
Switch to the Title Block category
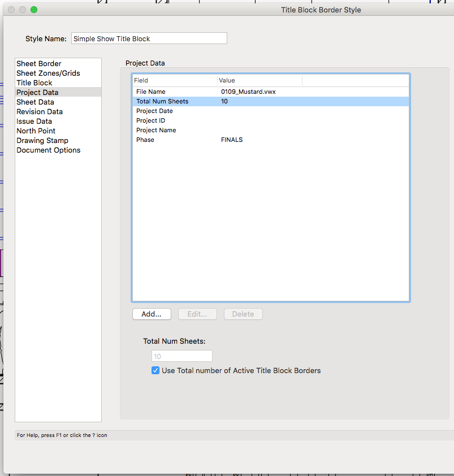click(34, 83)
